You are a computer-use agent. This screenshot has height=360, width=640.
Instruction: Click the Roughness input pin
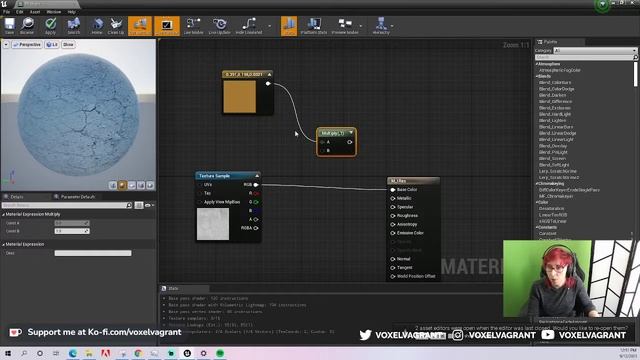(x=393, y=216)
